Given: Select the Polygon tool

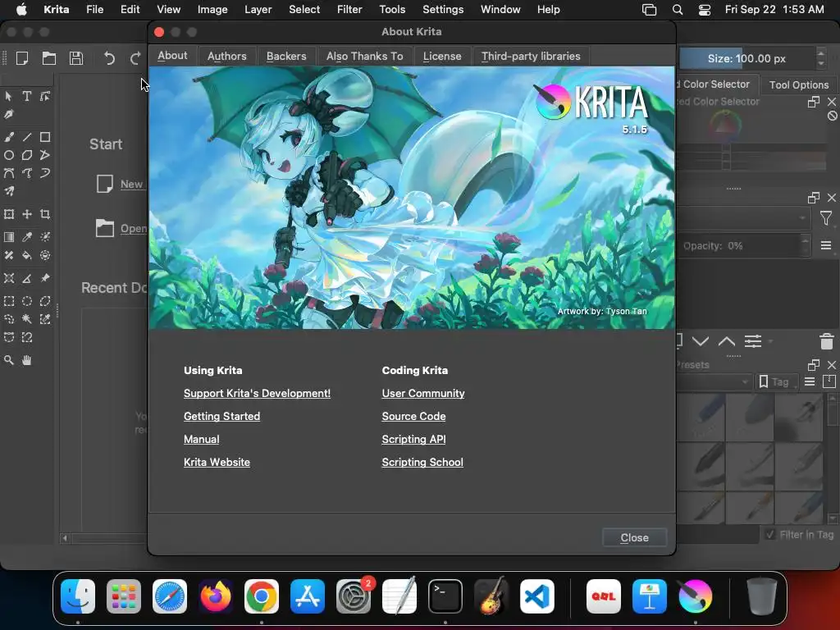Looking at the screenshot, I should click(27, 155).
